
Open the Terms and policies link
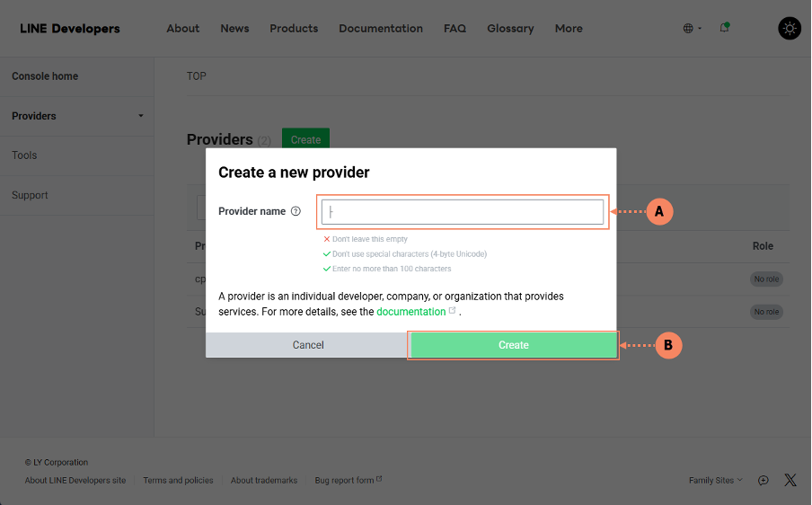point(178,480)
